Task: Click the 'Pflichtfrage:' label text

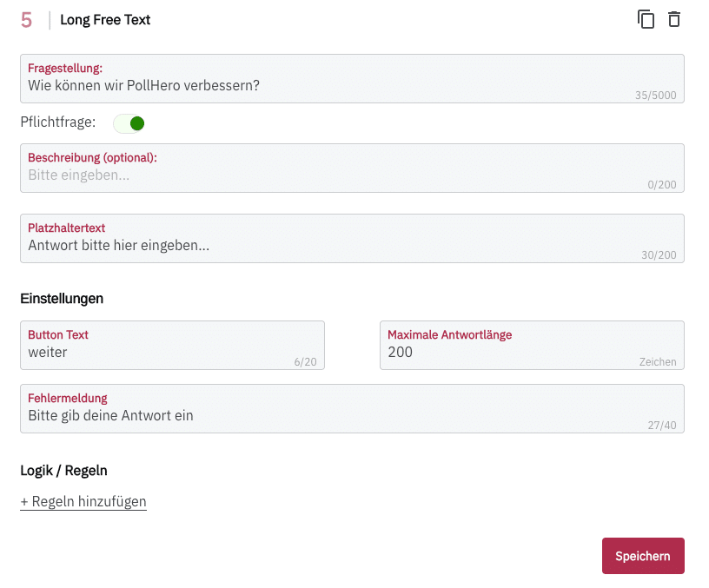Action: [x=58, y=123]
